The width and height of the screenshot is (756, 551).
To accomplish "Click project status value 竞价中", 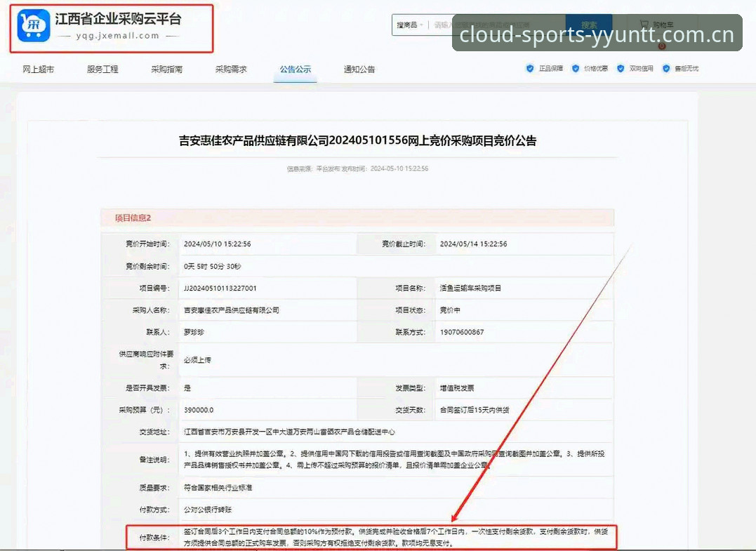I will pyautogui.click(x=450, y=310).
